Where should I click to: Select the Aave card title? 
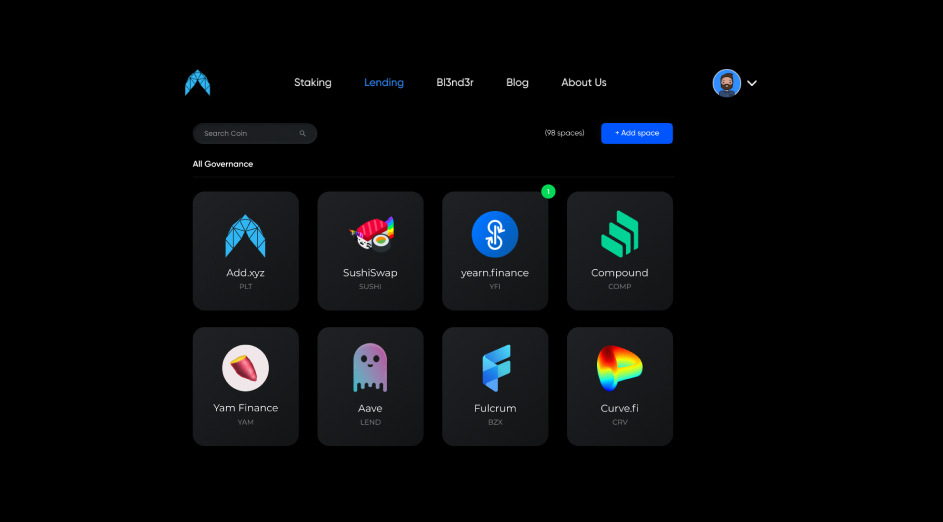pyautogui.click(x=370, y=408)
